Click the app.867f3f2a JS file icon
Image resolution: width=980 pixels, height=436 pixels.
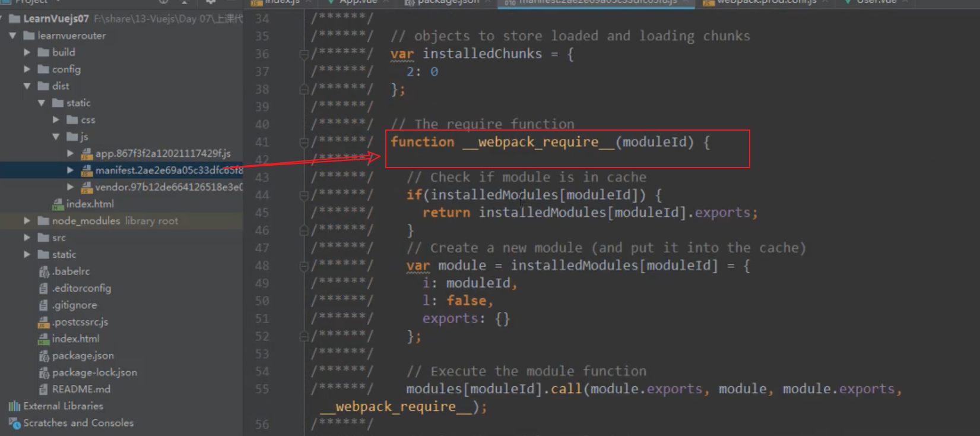pos(87,154)
